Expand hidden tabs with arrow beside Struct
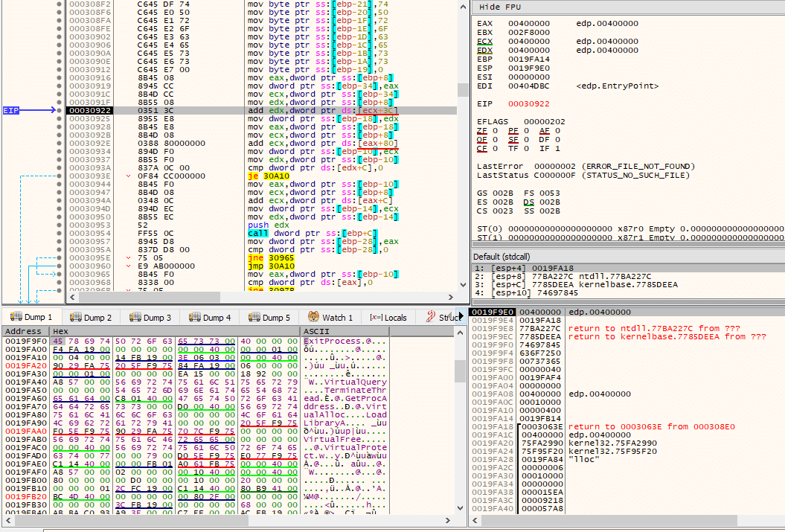Viewport: 785px width, 532px height. 461,316
